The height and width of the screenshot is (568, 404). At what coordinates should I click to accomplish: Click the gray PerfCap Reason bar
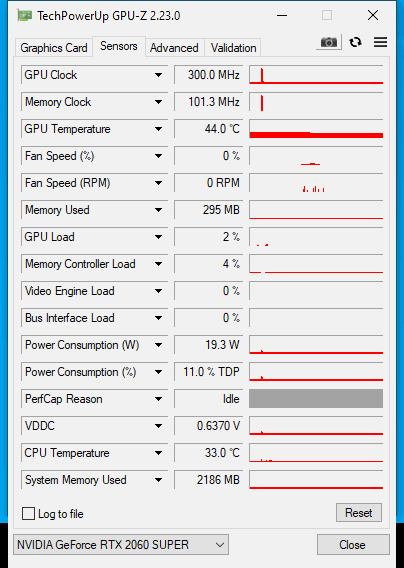[316, 398]
